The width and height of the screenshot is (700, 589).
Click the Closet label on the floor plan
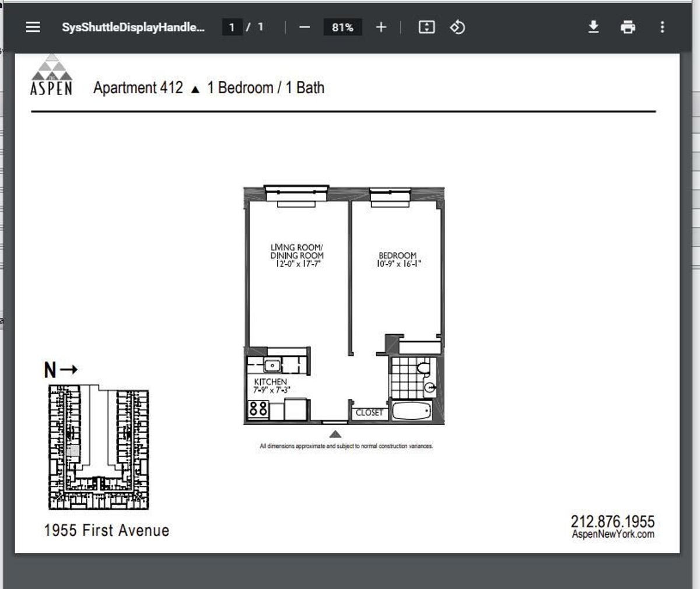[369, 412]
